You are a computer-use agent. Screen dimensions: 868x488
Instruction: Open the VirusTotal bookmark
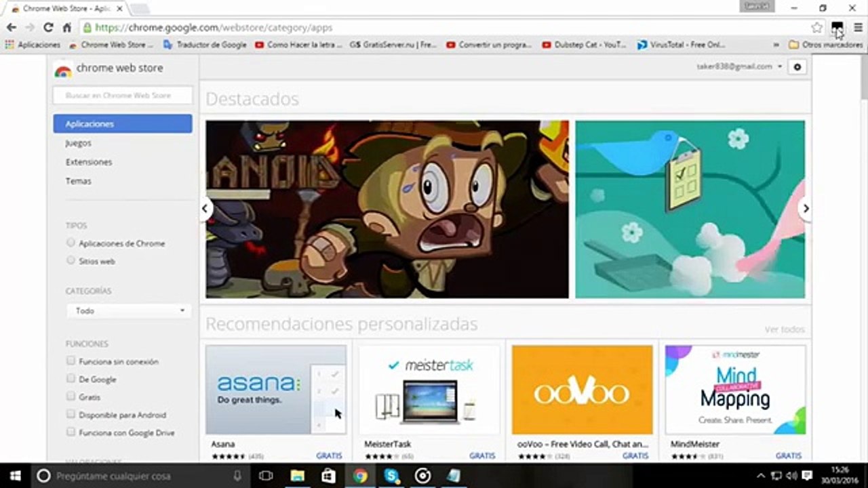[x=682, y=45]
